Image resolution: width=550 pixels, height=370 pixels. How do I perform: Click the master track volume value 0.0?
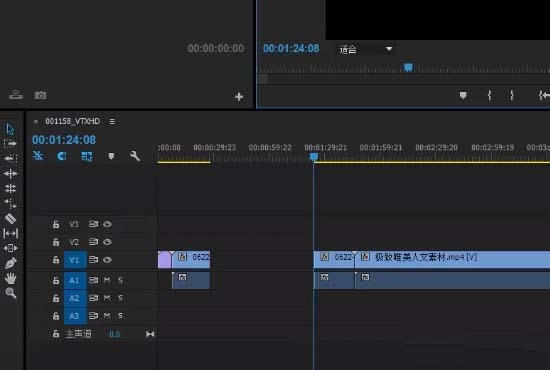115,334
